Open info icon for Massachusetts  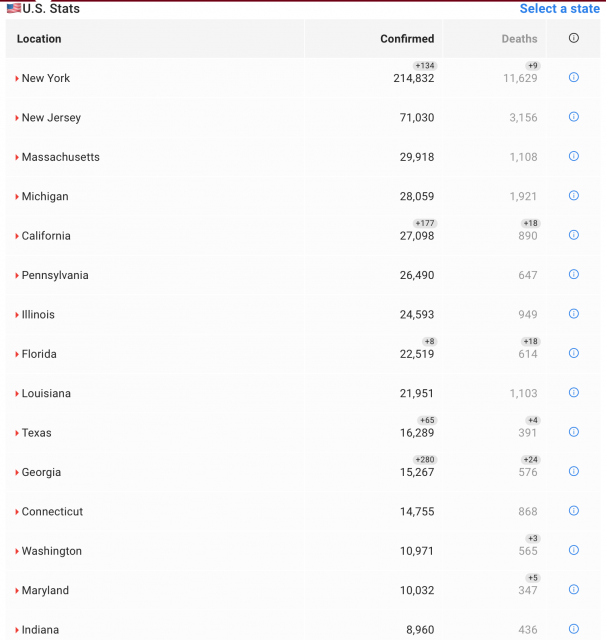pyautogui.click(x=574, y=156)
